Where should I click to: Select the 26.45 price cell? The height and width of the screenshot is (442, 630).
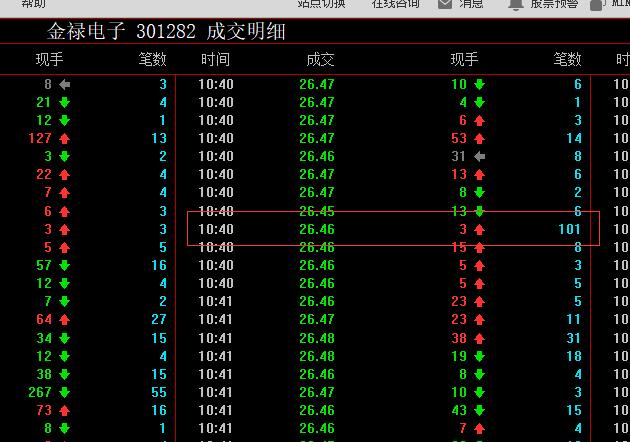tap(317, 211)
